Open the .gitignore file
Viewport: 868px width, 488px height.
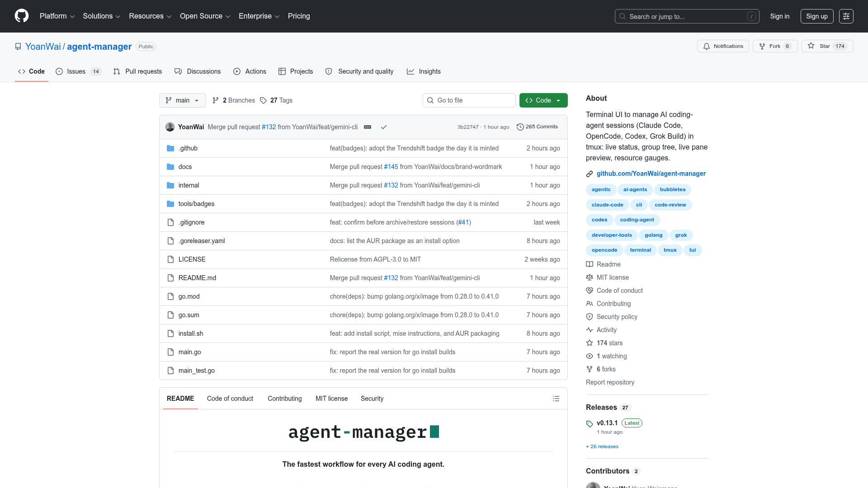(191, 222)
